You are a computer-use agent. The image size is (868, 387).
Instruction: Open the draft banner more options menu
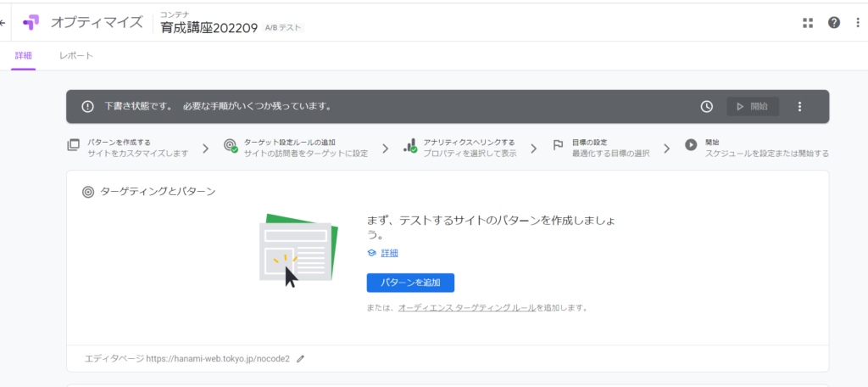(799, 107)
